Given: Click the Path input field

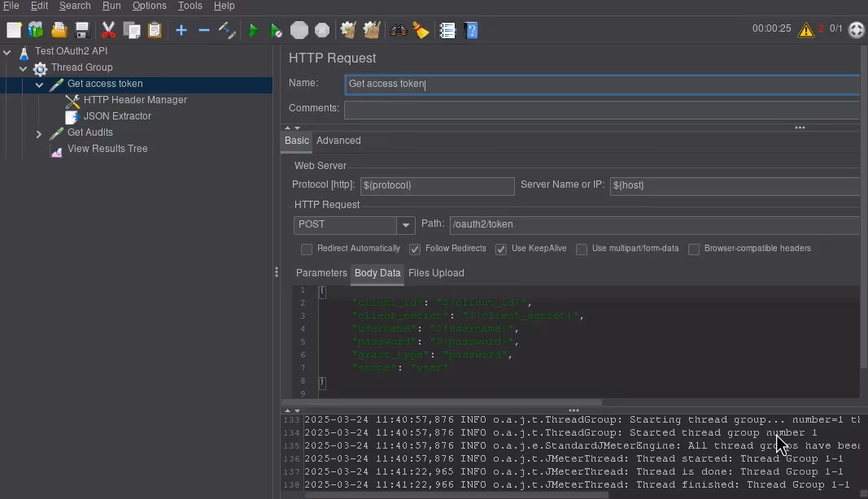Looking at the screenshot, I should click(x=651, y=225).
